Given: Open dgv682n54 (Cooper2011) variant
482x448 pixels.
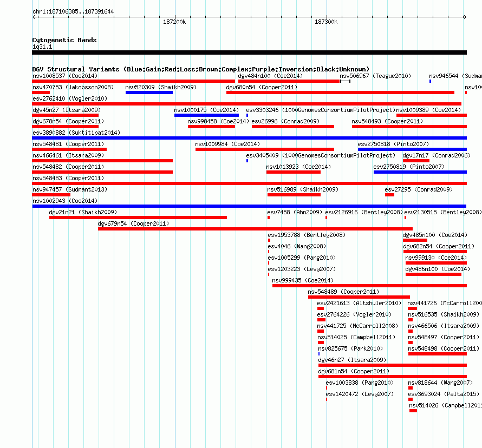Looking at the screenshot, I should (x=435, y=252).
